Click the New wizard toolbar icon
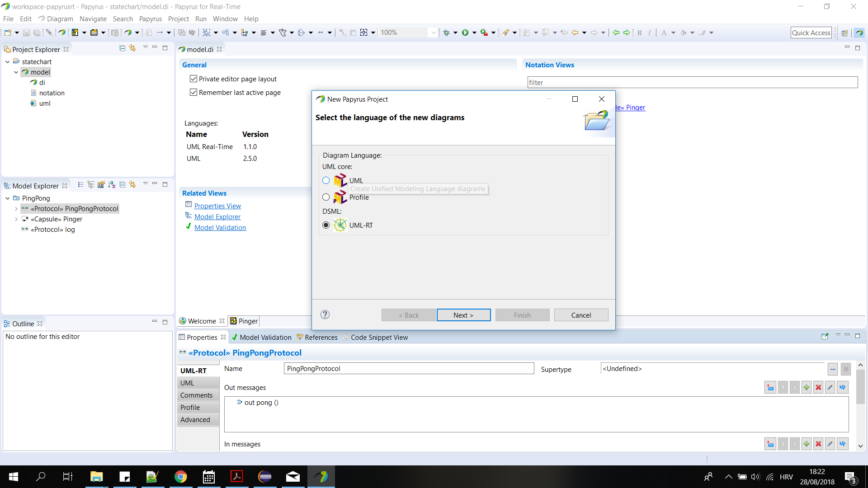This screenshot has width=868, height=488. point(8,33)
